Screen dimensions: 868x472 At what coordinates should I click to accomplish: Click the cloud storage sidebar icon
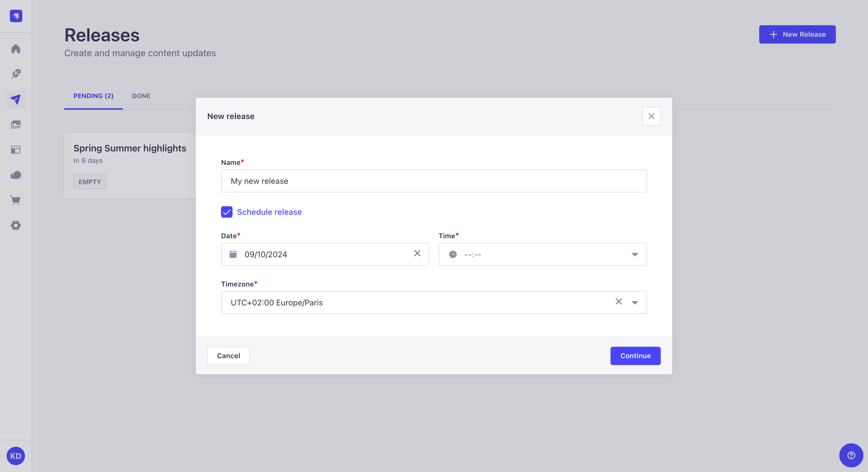[16, 175]
